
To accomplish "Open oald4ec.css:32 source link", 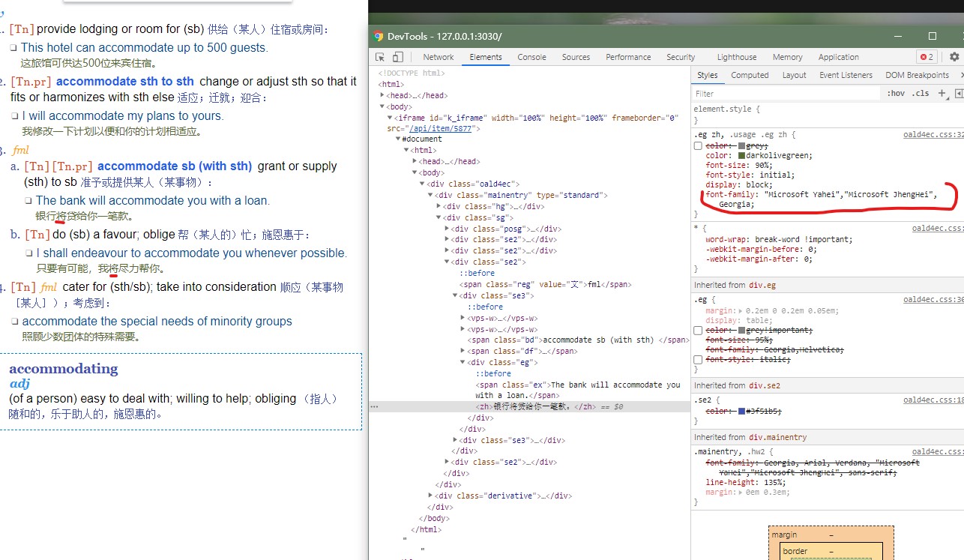I will click(934, 135).
